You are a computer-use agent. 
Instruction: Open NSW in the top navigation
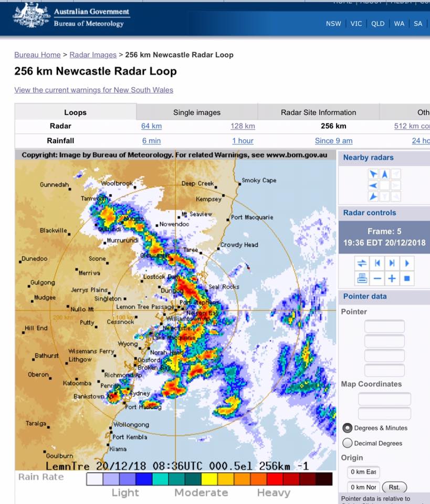click(x=333, y=24)
